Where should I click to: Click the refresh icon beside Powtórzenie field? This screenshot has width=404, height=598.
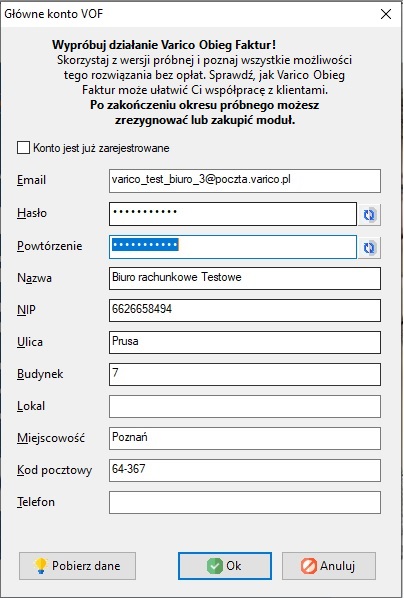pos(369,248)
